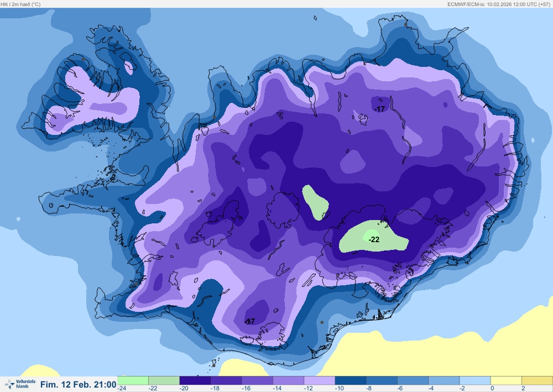
Task: Pick the -4 to -2 light blue legend swatch
Action: pyautogui.click(x=444, y=380)
